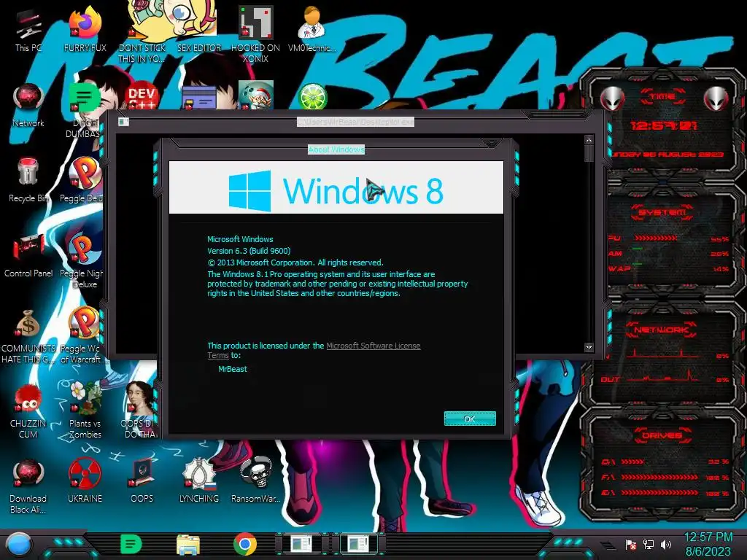Viewport: 747px width, 560px height.
Task: Click the CPU usage bar in SYSTEM widget
Action: click(x=656, y=238)
